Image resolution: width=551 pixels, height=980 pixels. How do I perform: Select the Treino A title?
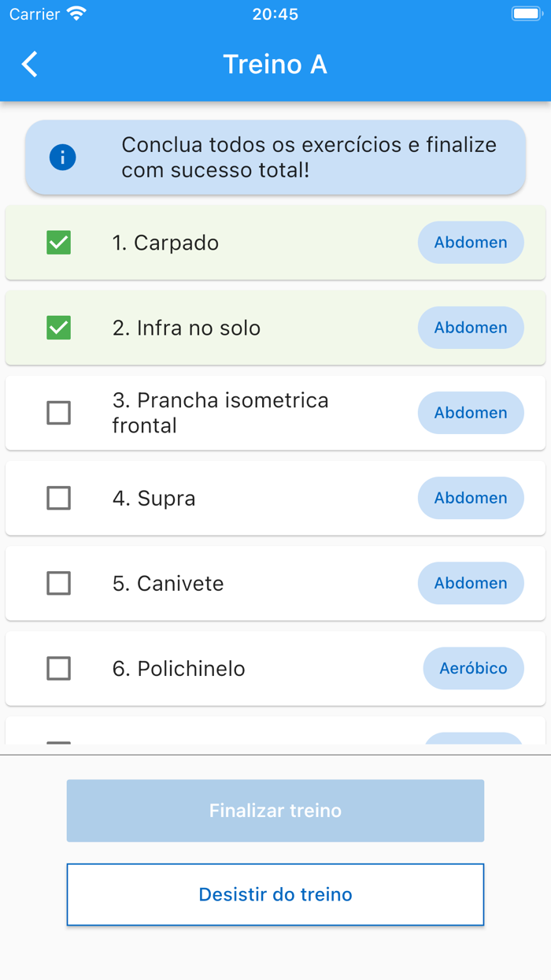pyautogui.click(x=275, y=64)
